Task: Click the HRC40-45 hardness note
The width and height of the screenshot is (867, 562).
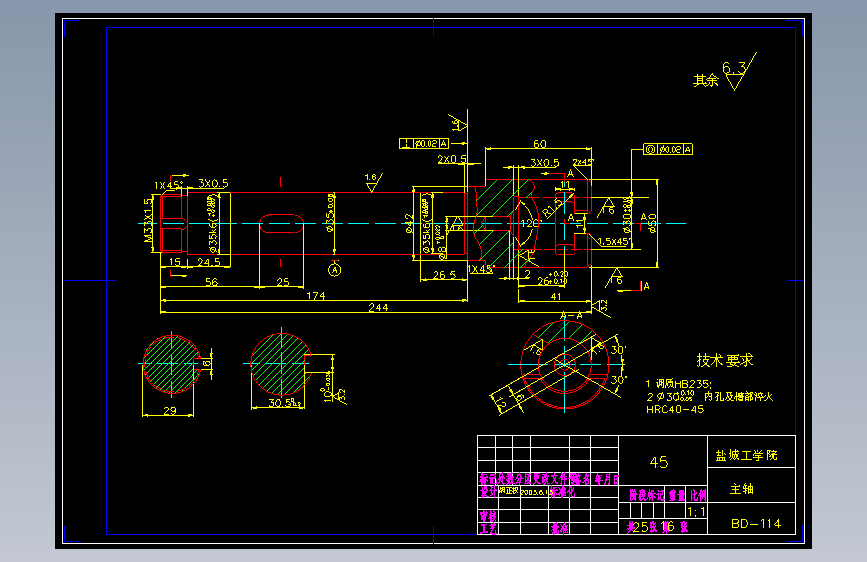Action: [675, 409]
